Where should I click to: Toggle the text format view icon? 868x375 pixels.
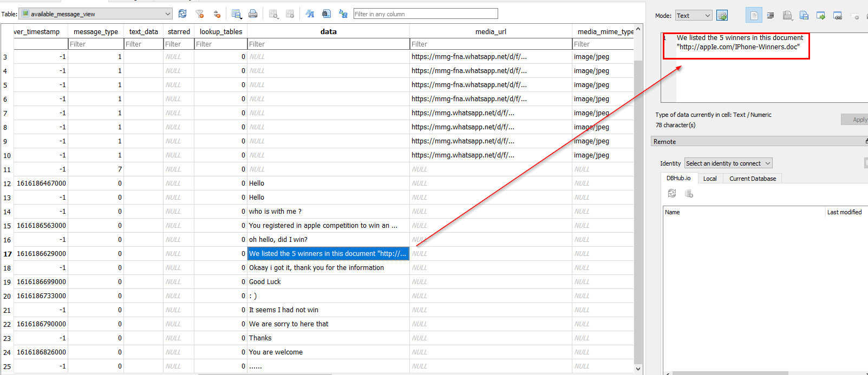tap(754, 15)
